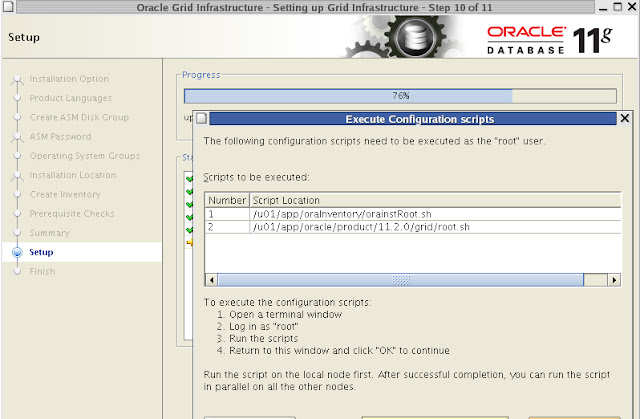This screenshot has width=640, height=419.
Task: Close the Oracle Grid Infrastructure window
Action: (x=632, y=7)
